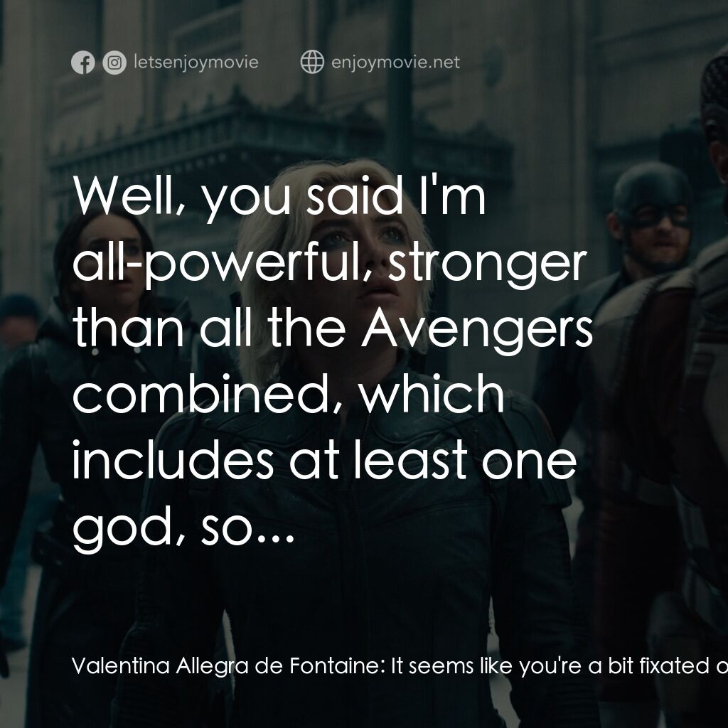Click the globe website icon
Screen dimensions: 728x728
(312, 63)
